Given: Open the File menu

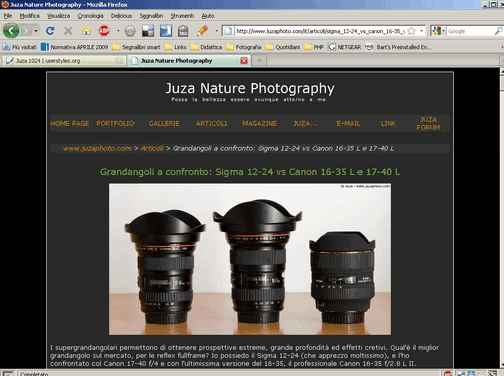Looking at the screenshot, I should (8, 16).
